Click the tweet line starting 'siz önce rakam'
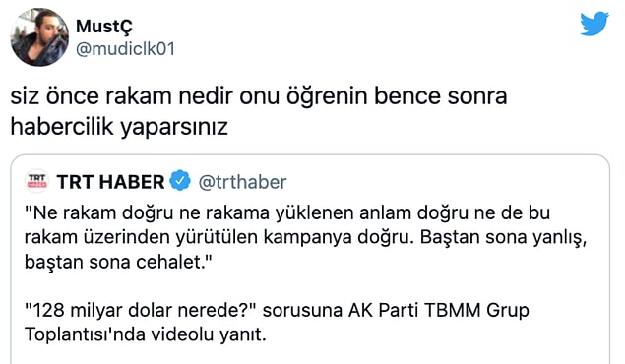Image resolution: width=625 pixels, height=364 pixels. tap(259, 96)
